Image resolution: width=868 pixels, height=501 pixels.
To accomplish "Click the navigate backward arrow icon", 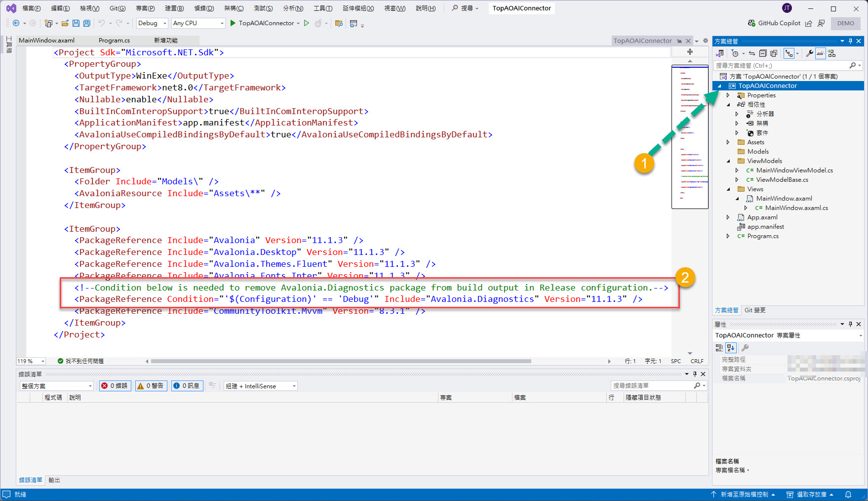I will tap(16, 23).
